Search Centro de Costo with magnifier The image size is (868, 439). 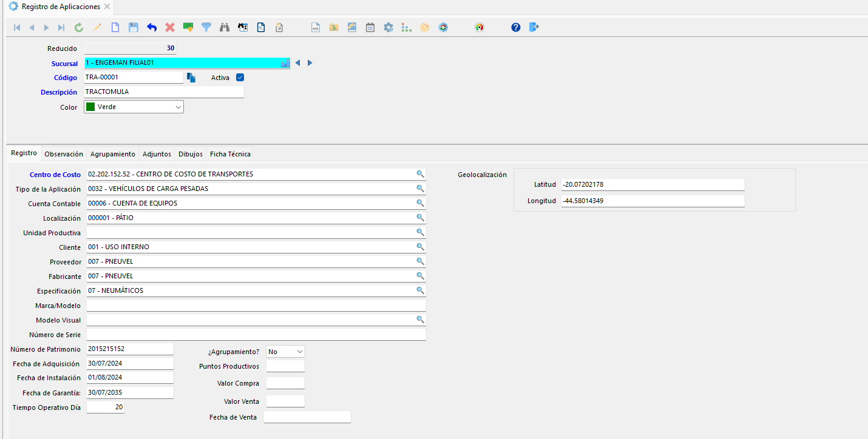(419, 174)
